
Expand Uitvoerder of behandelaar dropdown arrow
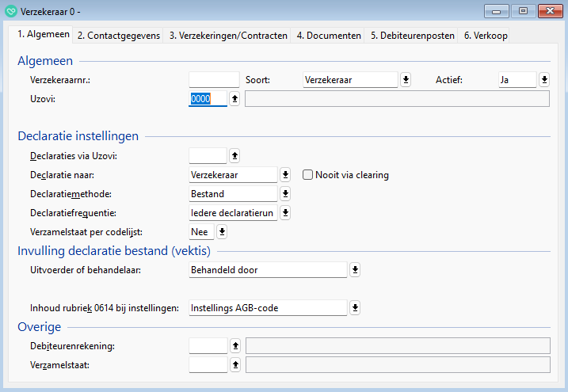click(x=355, y=270)
